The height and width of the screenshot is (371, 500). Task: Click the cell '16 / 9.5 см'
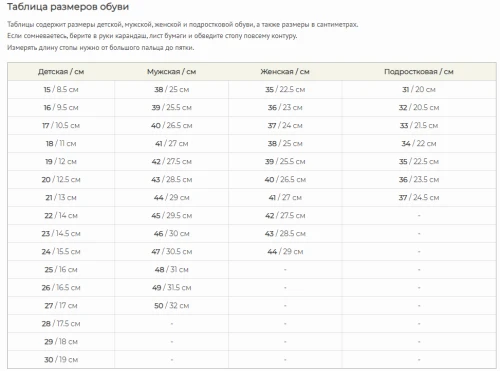click(x=61, y=108)
